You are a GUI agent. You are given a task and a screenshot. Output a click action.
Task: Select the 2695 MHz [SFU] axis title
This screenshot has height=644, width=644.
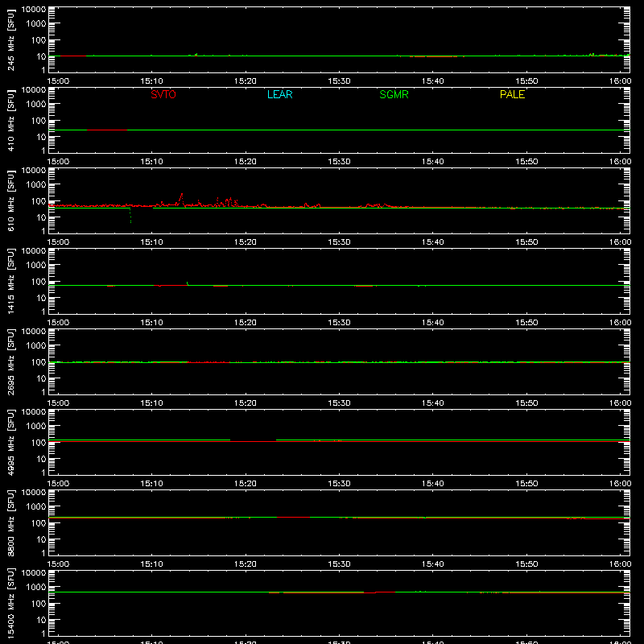(10, 361)
